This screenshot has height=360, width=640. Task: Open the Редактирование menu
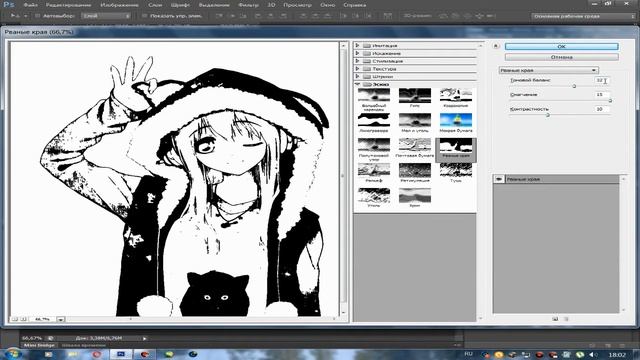[69, 5]
